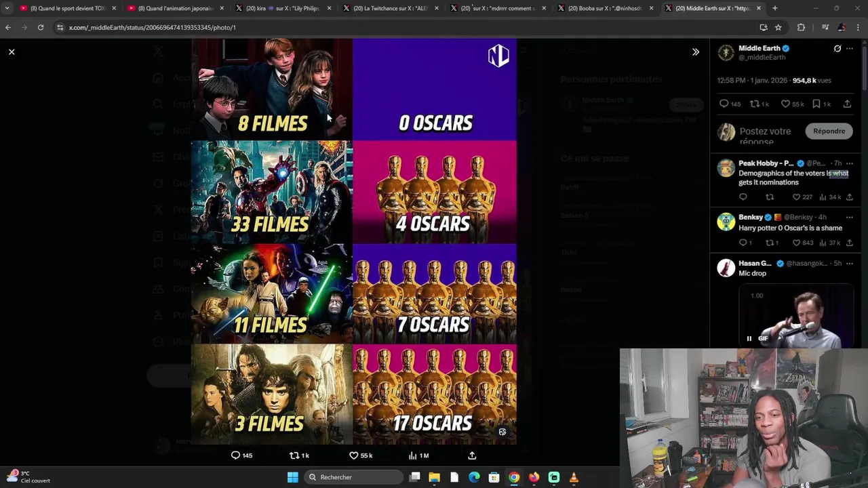Open the Benksy commenter name link
The image size is (868, 488).
click(x=751, y=218)
